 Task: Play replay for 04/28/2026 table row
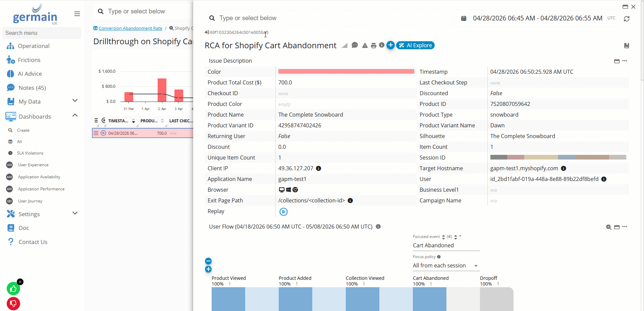(103, 133)
